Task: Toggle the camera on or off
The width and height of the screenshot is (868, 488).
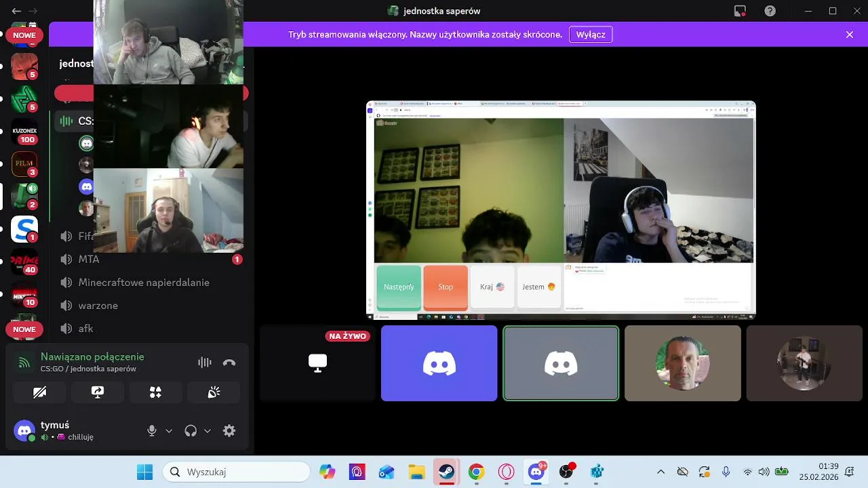Action: (x=39, y=392)
